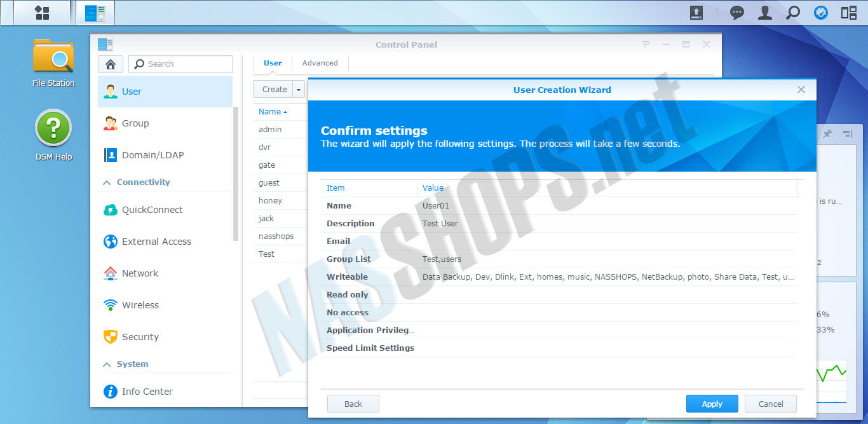
Task: Select Control Panel icon in the taskbar
Action: (95, 13)
